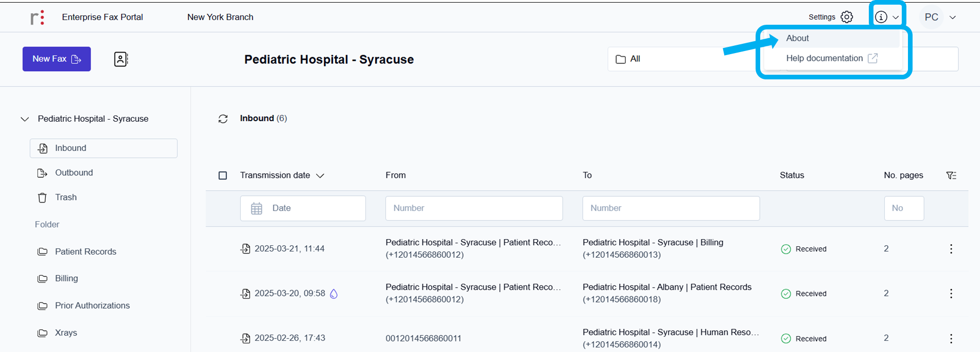Screen dimensions: 980x352
Task: Click three-dot menu for 2025-03-20 fax
Action: tap(951, 294)
